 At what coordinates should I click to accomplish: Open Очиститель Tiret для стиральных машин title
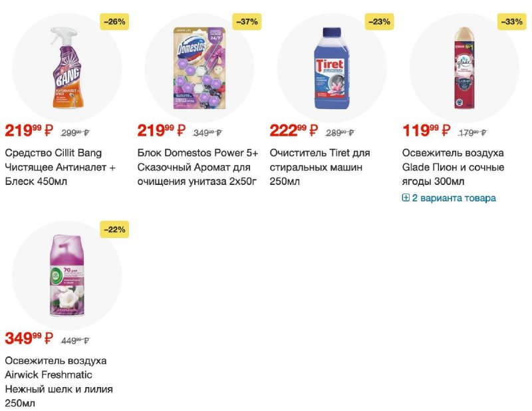pos(320,167)
